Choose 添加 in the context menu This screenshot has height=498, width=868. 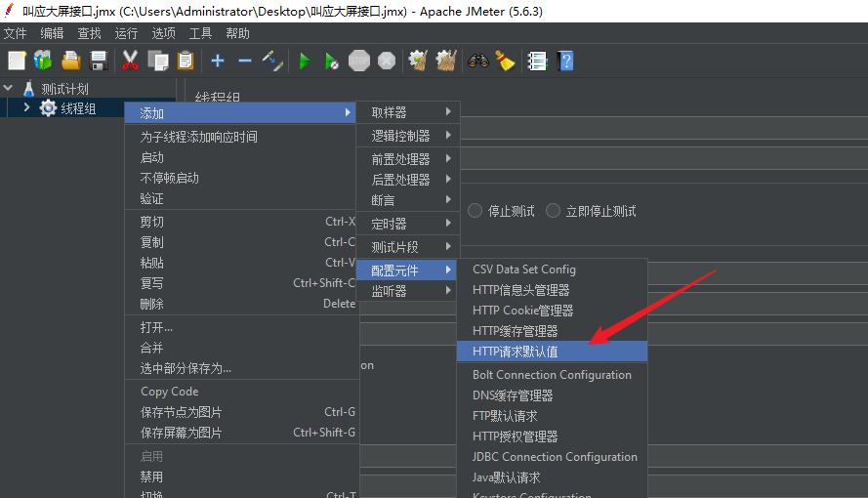coord(240,113)
